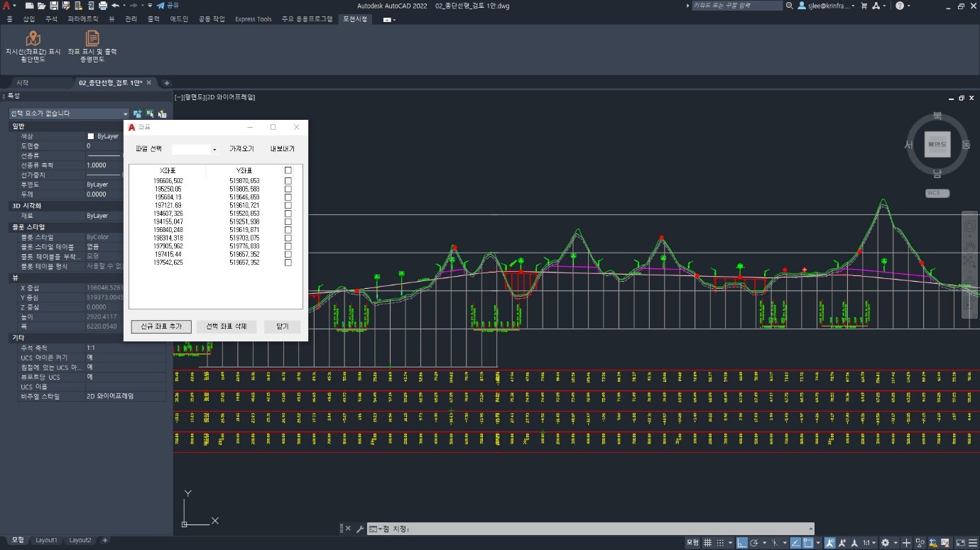
Task: Toggle object snap tracking in status bar
Action: coord(796,543)
